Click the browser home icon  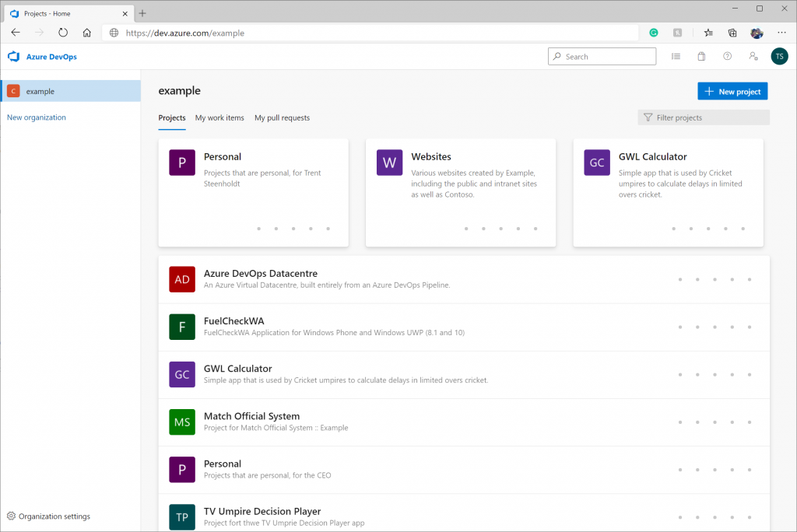coord(87,33)
